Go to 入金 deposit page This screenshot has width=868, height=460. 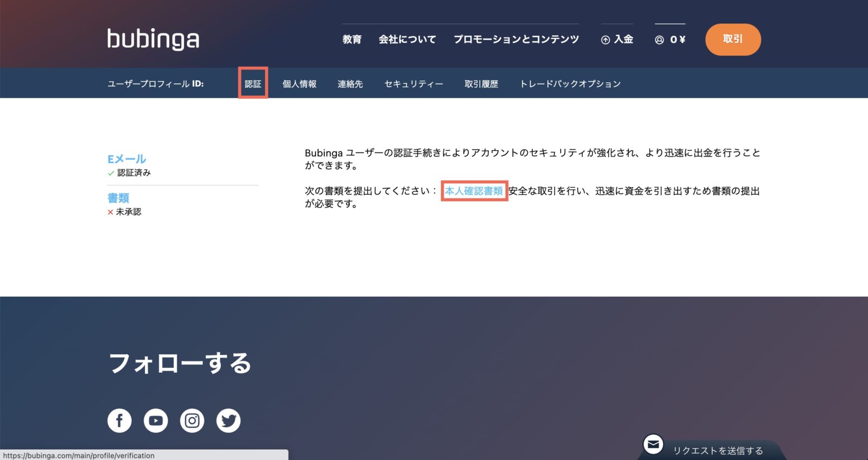pos(623,39)
